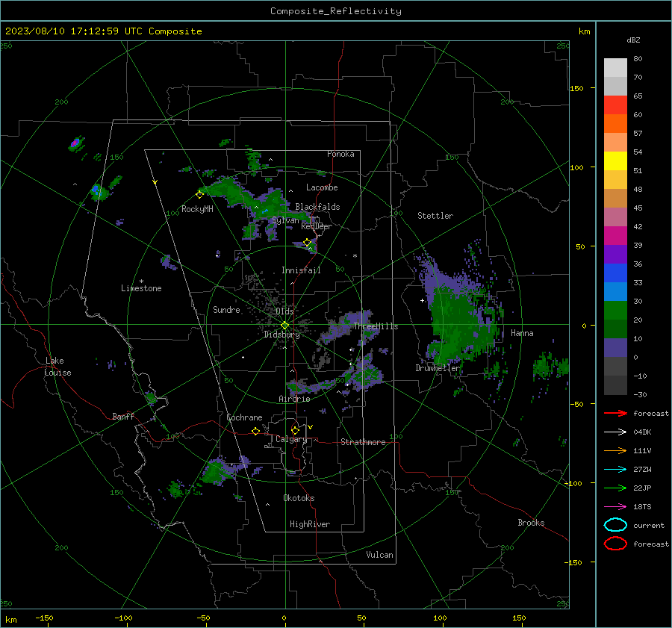Click the Olds city label
The width and height of the screenshot is (672, 628).
pyautogui.click(x=284, y=311)
